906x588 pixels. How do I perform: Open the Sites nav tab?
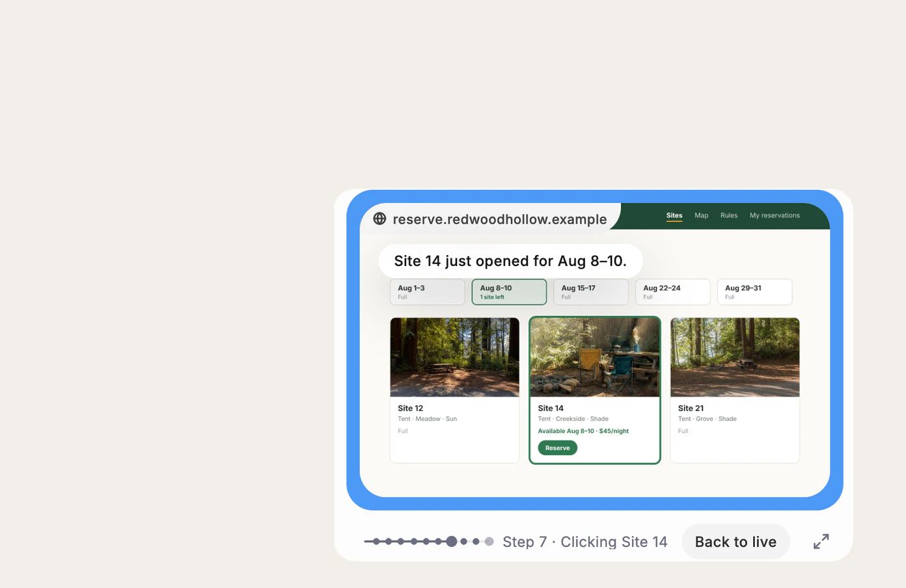(674, 215)
